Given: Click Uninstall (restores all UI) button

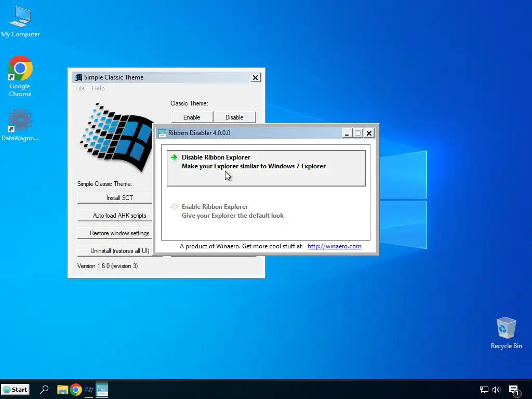Looking at the screenshot, I should pyautogui.click(x=115, y=251).
